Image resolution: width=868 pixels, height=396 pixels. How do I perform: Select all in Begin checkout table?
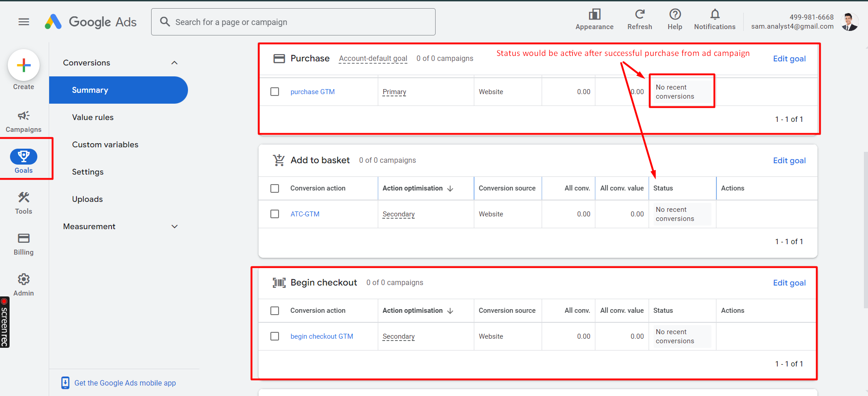click(275, 311)
